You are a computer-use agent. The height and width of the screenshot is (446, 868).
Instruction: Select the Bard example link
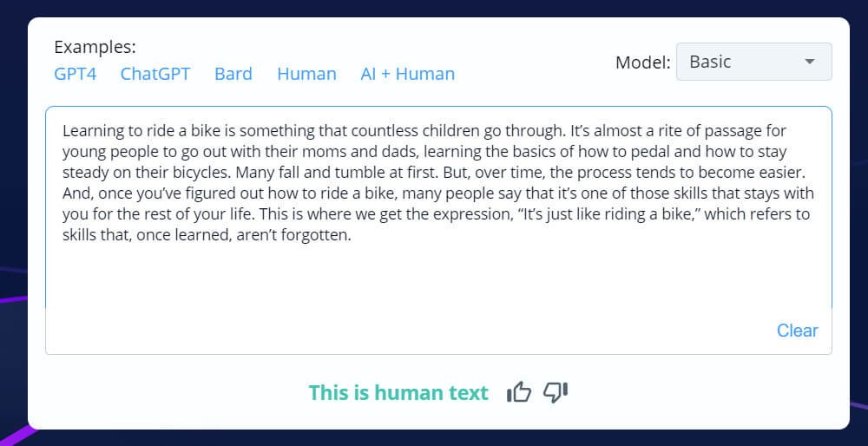click(233, 74)
